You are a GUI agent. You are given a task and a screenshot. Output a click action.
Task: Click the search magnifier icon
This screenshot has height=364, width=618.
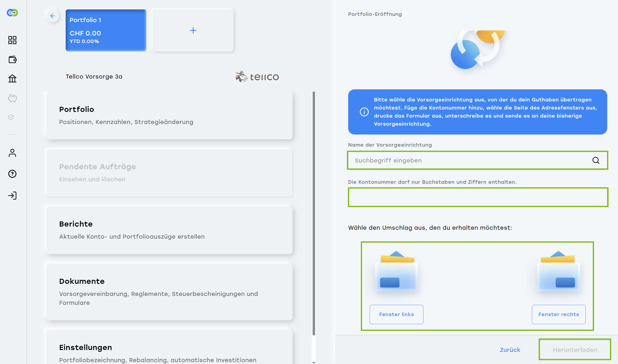[x=596, y=160]
